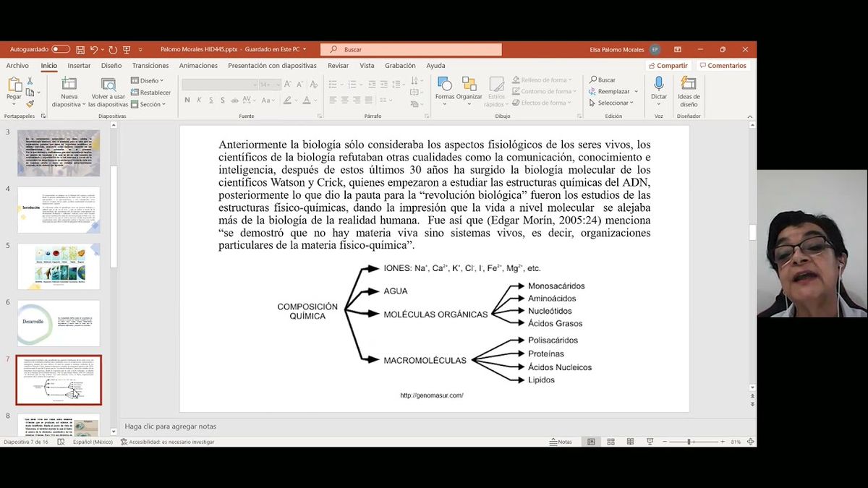
Task: Select the Format Painter brush
Action: [x=30, y=103]
